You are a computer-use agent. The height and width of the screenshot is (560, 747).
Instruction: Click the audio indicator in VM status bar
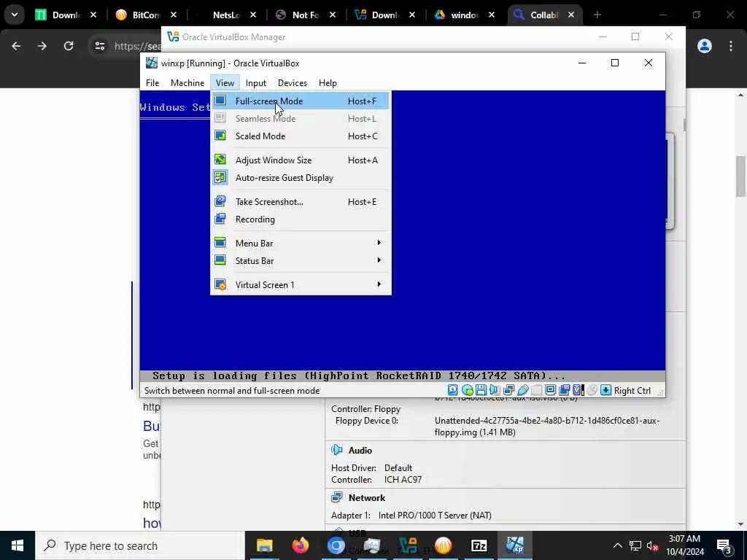click(x=495, y=391)
